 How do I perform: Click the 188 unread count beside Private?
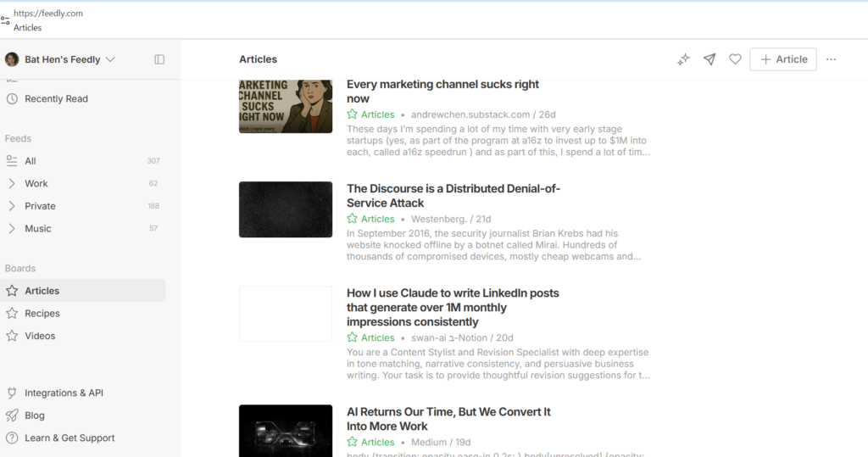[x=153, y=206]
